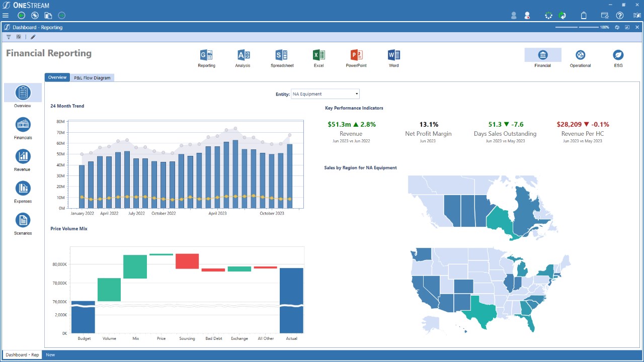Switch to the P&L Flow Diagram tab
The width and height of the screenshot is (644, 362).
click(92, 78)
